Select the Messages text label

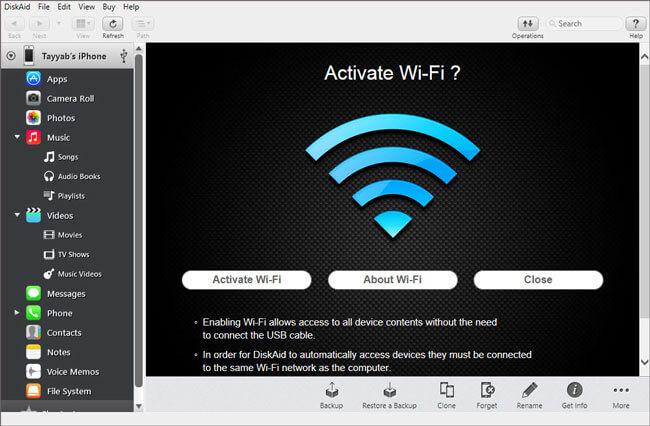(66, 294)
